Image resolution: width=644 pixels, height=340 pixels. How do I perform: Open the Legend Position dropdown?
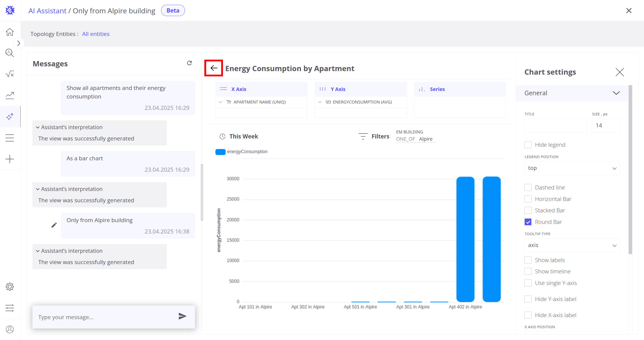(x=572, y=168)
